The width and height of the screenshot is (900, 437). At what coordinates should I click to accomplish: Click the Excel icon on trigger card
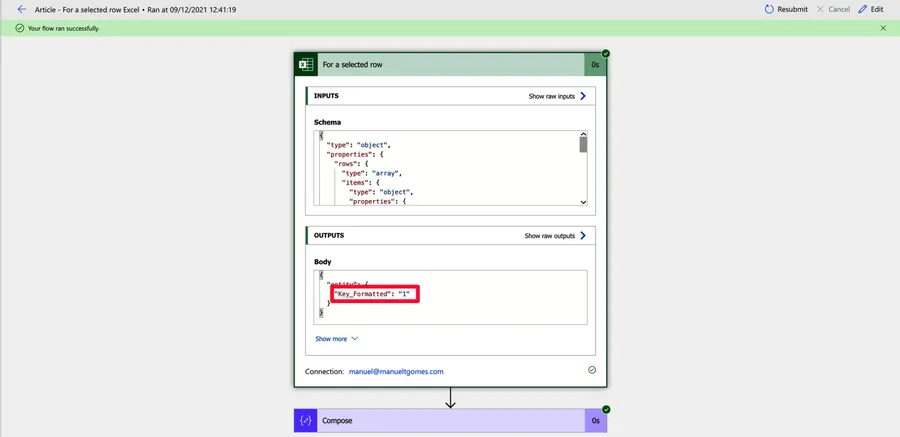(306, 64)
